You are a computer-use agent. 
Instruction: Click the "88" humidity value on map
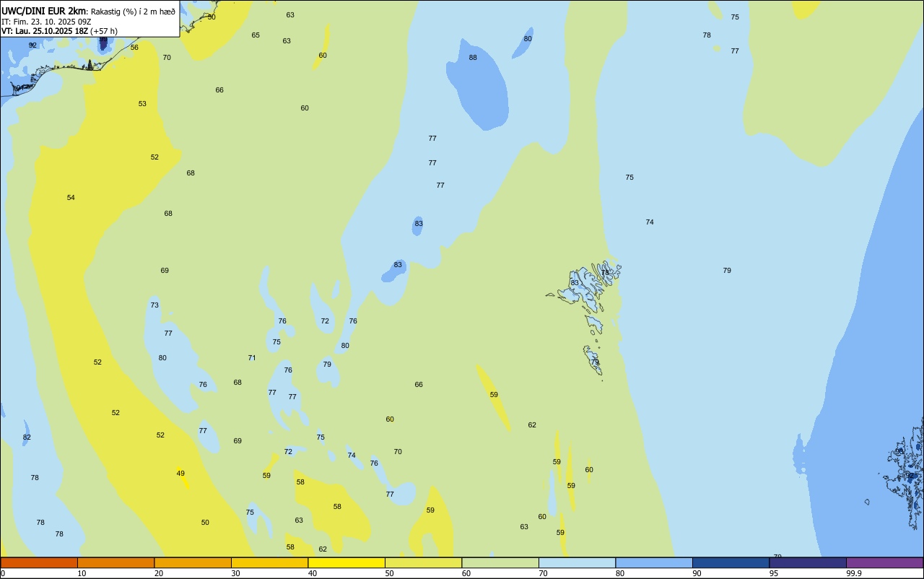pyautogui.click(x=473, y=58)
